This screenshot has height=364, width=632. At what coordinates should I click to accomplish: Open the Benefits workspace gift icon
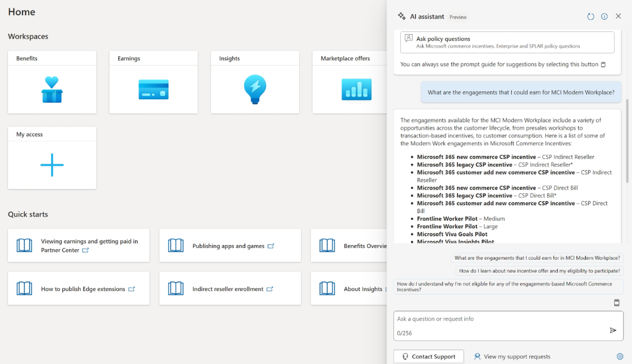point(52,89)
